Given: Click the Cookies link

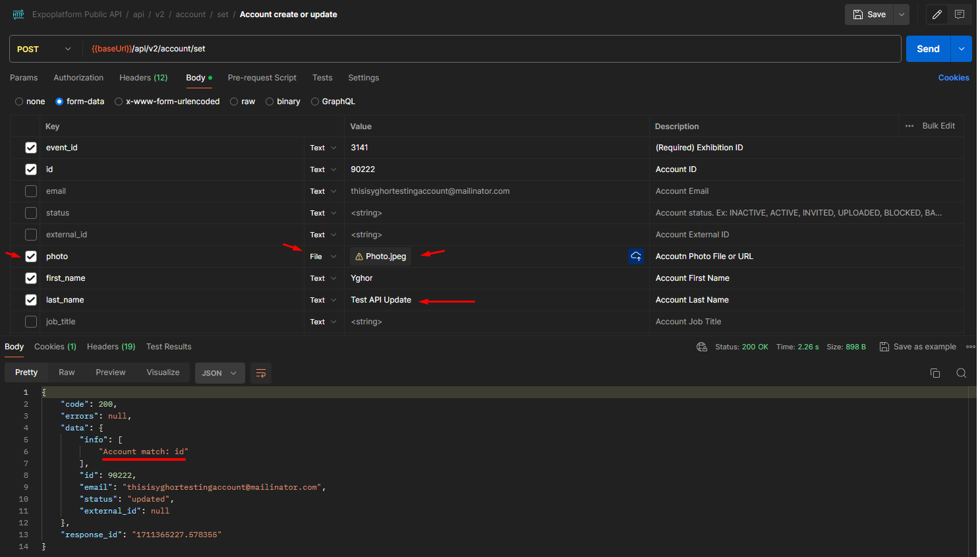Looking at the screenshot, I should tap(953, 78).
